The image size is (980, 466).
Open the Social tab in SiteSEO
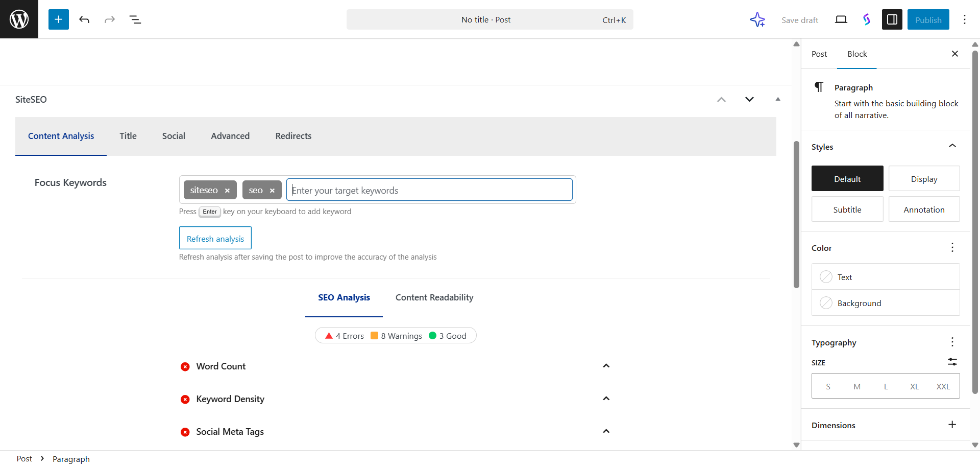click(174, 136)
